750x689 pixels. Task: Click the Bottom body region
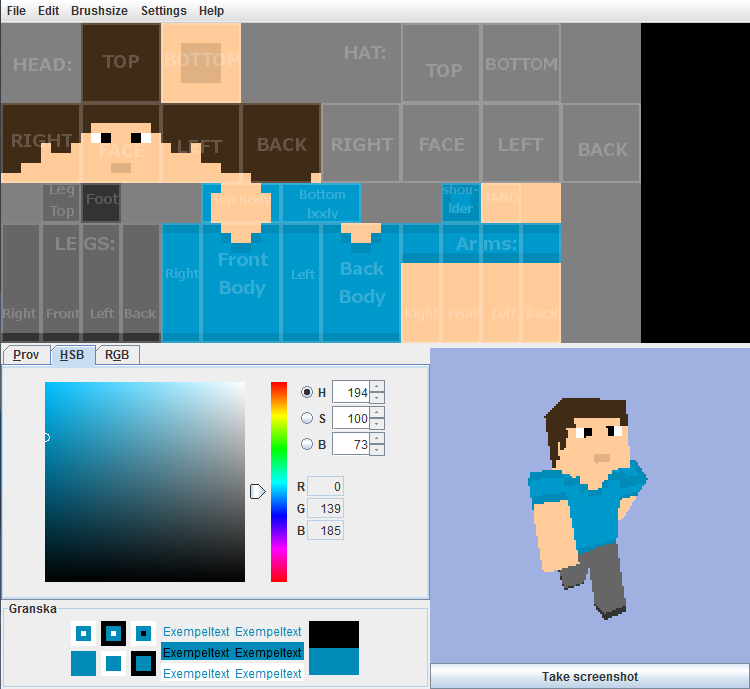coord(321,203)
